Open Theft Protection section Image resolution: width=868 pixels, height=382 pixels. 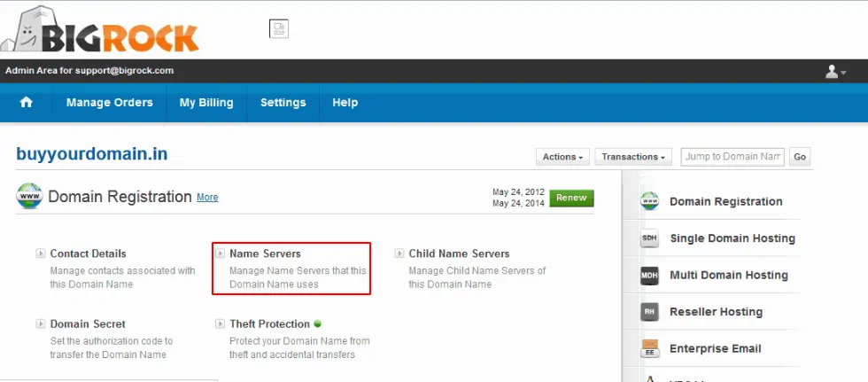pos(269,324)
